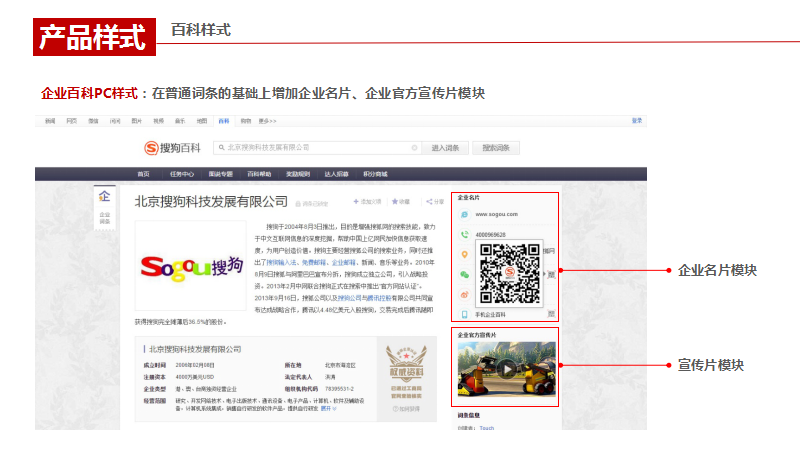This screenshot has height=449, width=800.
Task: Click the Sogou 搜狗 logo image
Action: coord(191,267)
